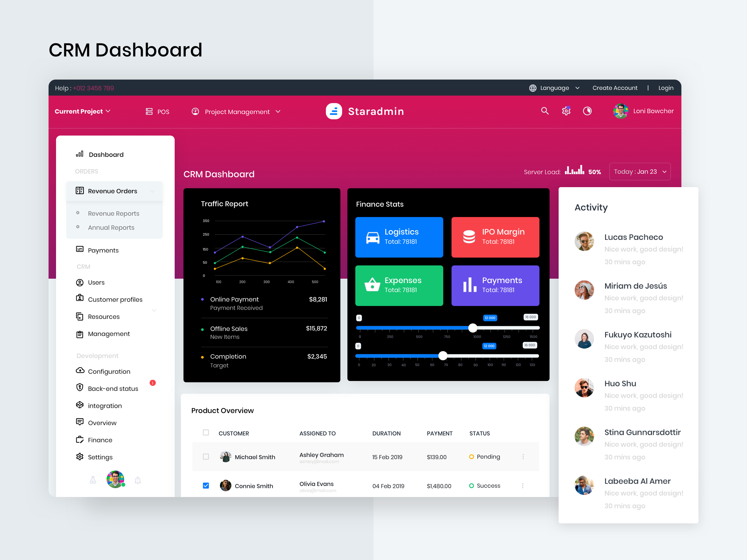Select the Integration settings icon

point(77,405)
